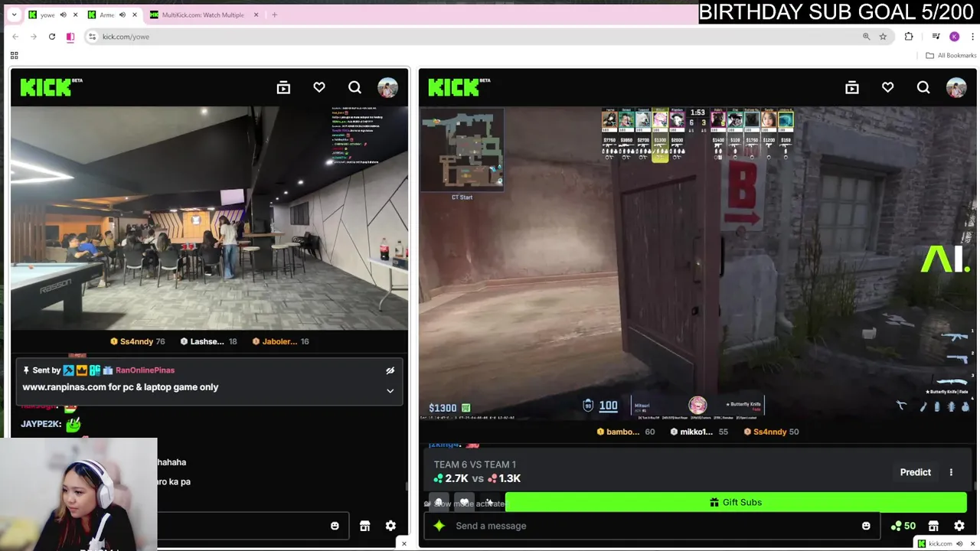980x551 pixels.
Task: Open the browser extensions puzzle icon
Action: (x=909, y=37)
